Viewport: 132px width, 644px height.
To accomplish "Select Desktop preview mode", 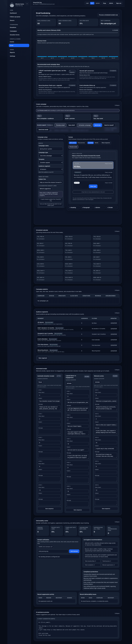I will 91,143.
